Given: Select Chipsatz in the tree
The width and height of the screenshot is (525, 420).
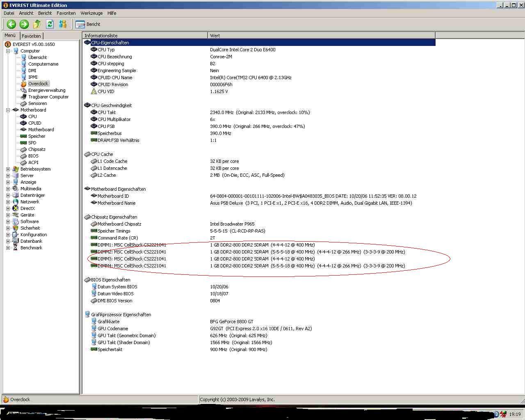Looking at the screenshot, I should coord(37,149).
